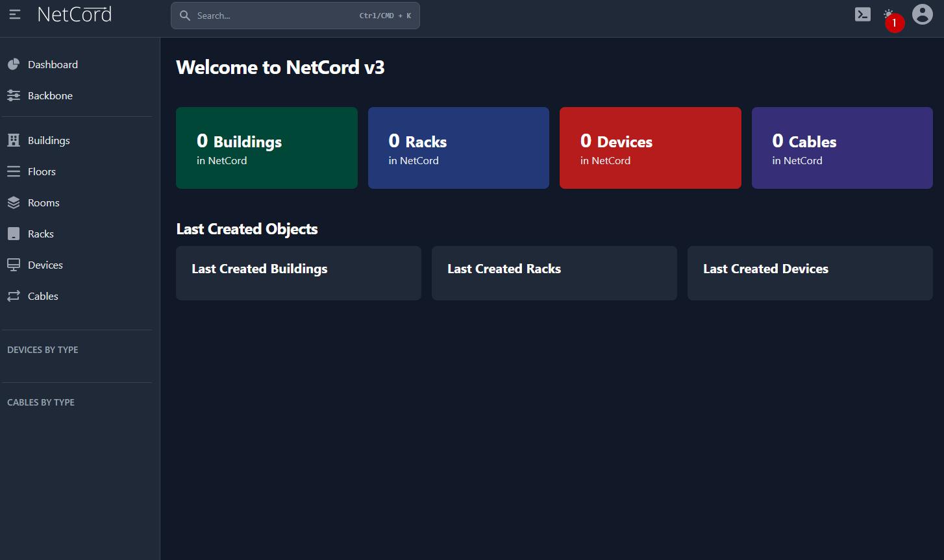Open the user account avatar menu
The height and width of the screenshot is (560, 944).
point(922,14)
